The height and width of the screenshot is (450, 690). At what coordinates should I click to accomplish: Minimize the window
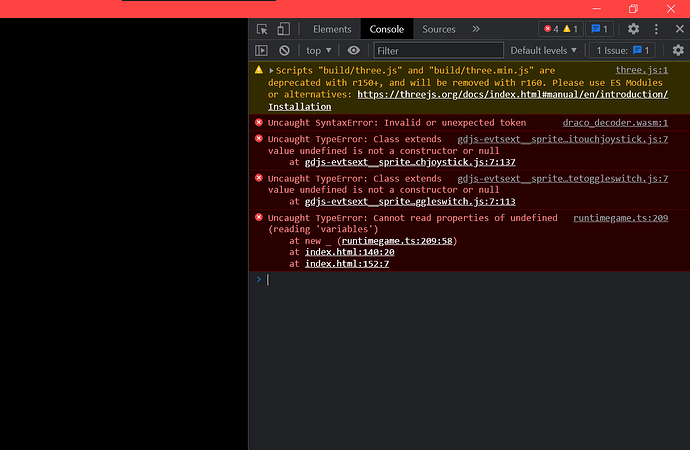[596, 8]
